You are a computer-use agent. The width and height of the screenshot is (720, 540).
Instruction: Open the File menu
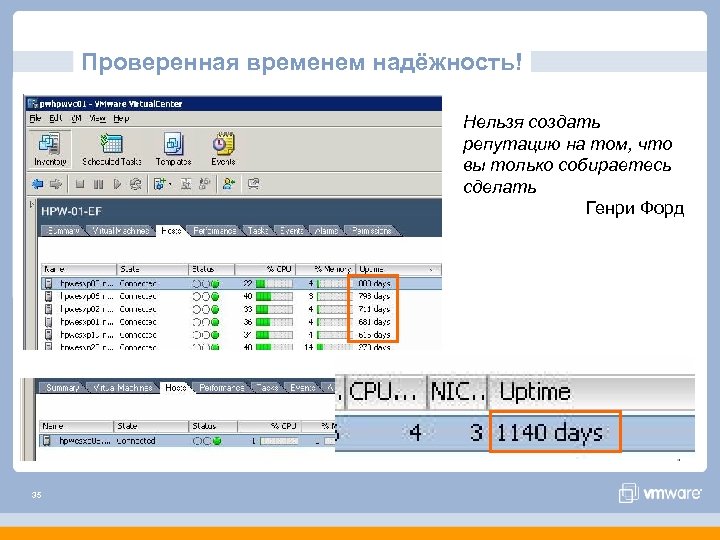click(35, 118)
